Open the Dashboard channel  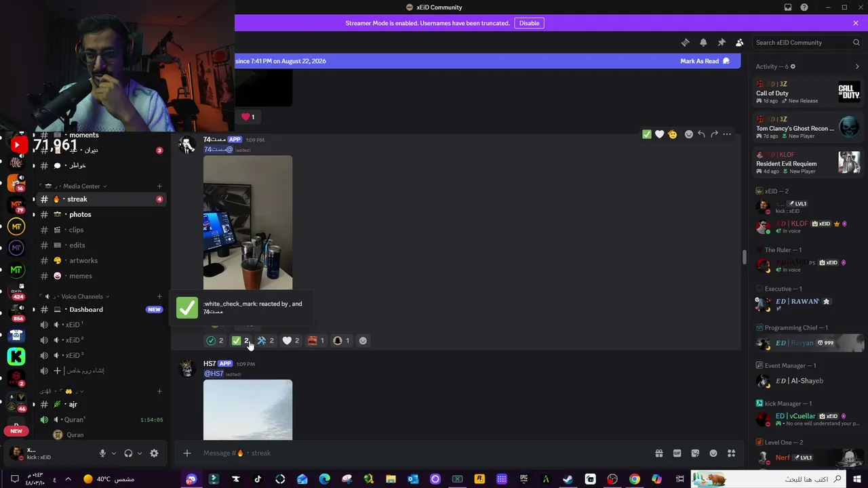[102, 310]
